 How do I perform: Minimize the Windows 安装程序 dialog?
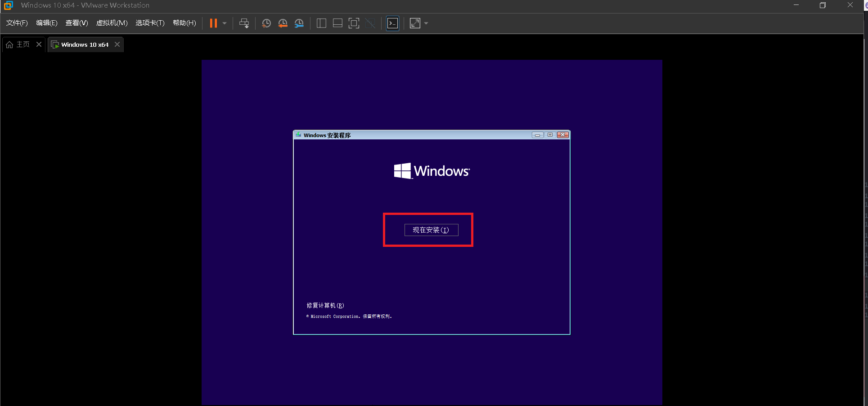[x=537, y=135]
